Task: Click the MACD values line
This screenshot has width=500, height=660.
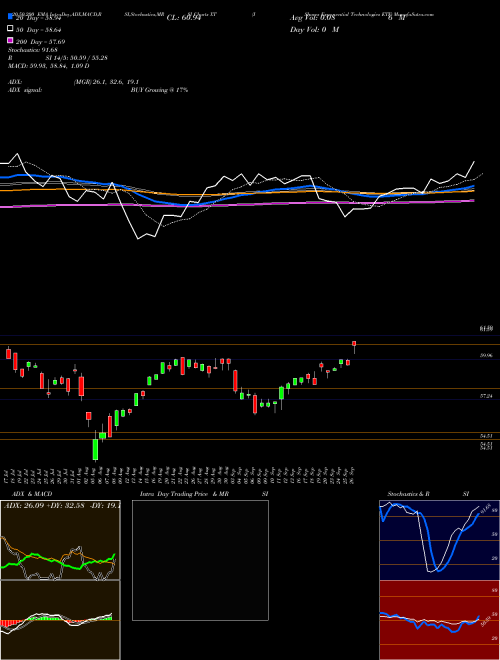Action: pos(48,66)
